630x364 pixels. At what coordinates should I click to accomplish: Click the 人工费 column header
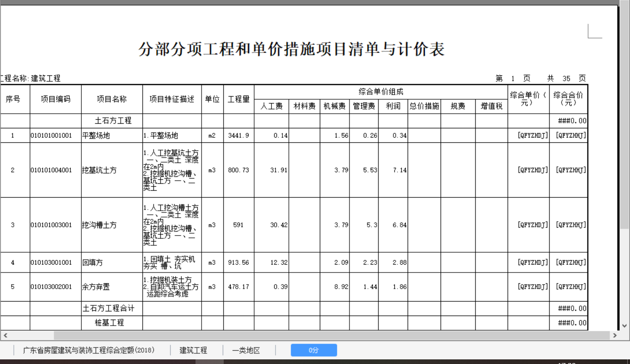tap(271, 106)
